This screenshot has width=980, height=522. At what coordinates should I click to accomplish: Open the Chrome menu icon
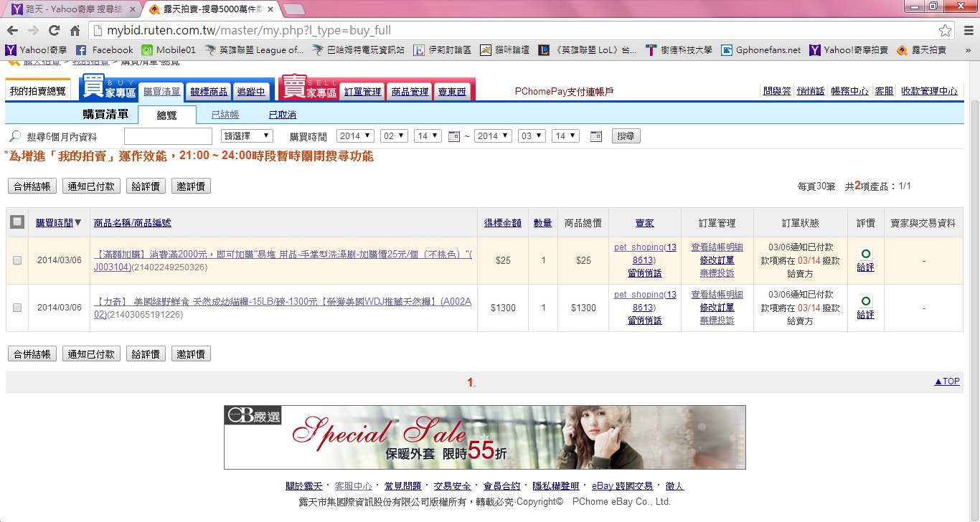[967, 31]
